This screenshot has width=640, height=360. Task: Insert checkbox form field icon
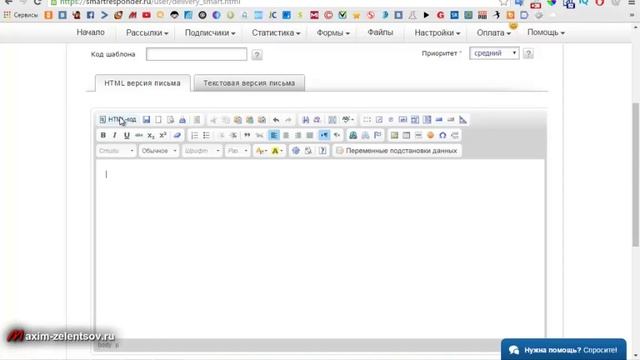[x=379, y=120]
